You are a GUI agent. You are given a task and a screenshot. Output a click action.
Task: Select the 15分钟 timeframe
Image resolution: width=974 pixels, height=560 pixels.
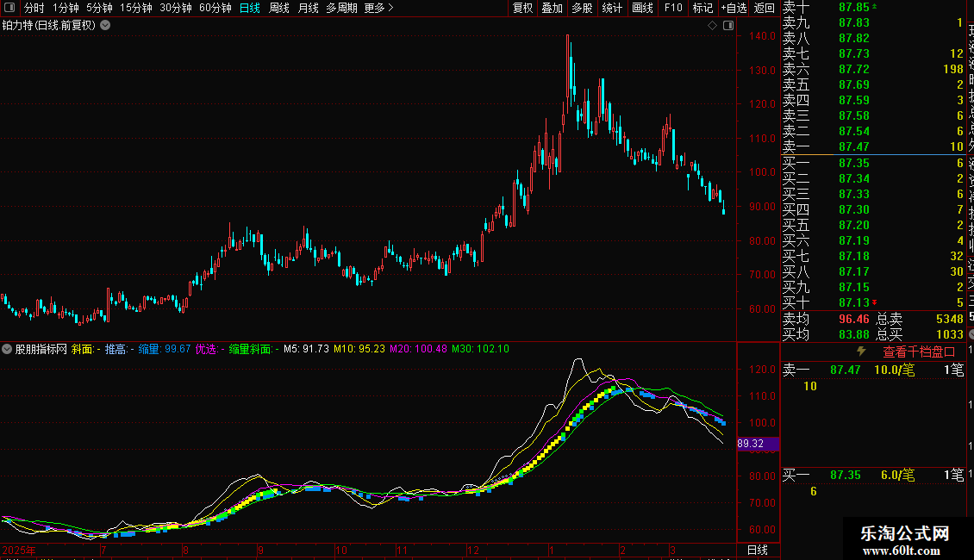pos(136,8)
